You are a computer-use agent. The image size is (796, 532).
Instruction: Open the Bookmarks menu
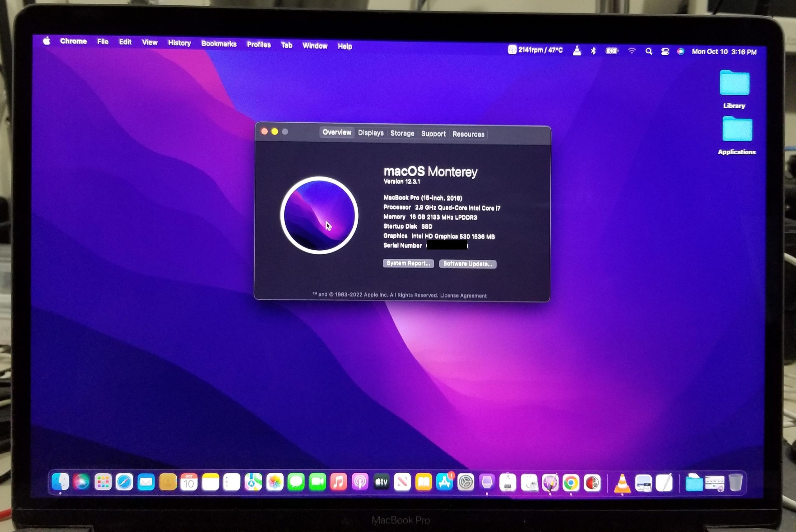(219, 44)
